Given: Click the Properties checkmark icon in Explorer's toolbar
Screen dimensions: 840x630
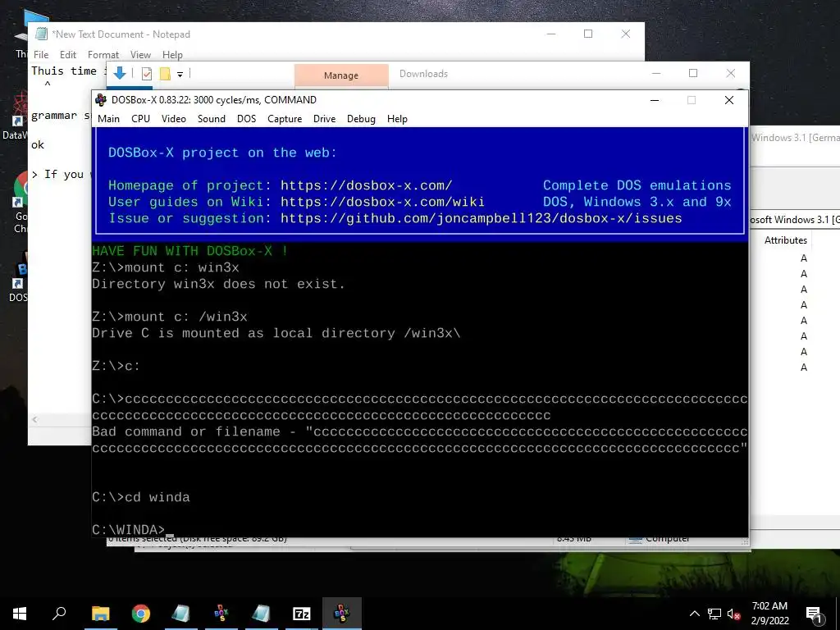Looking at the screenshot, I should (146, 74).
